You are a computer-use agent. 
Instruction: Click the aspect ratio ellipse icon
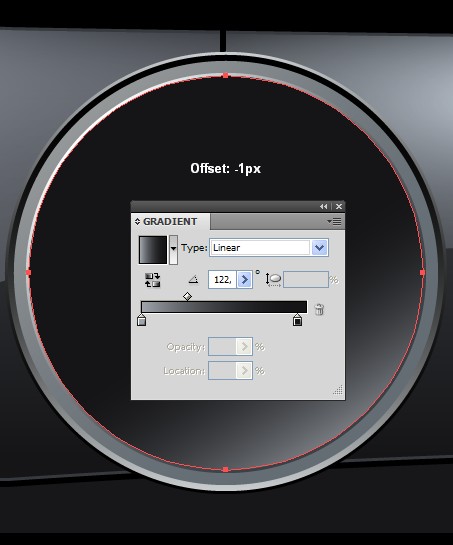coord(274,279)
